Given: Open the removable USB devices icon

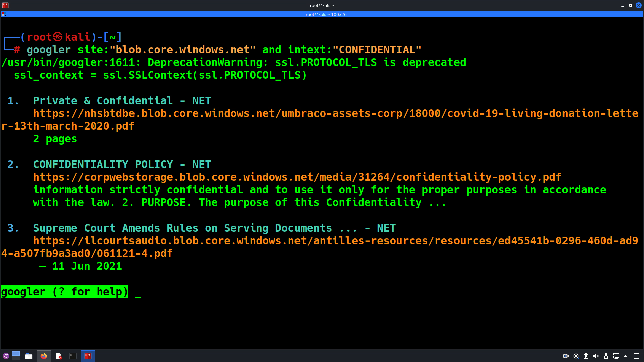Looking at the screenshot, I should coord(606,356).
